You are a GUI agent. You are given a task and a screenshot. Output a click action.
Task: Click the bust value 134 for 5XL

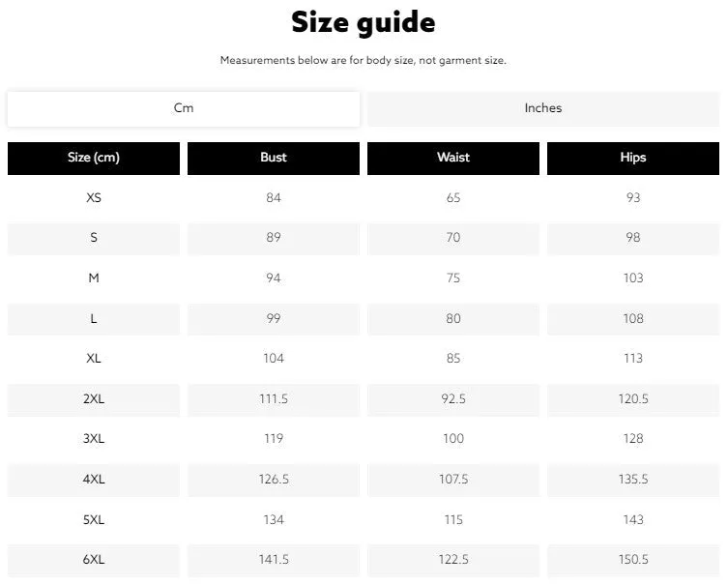pyautogui.click(x=274, y=520)
